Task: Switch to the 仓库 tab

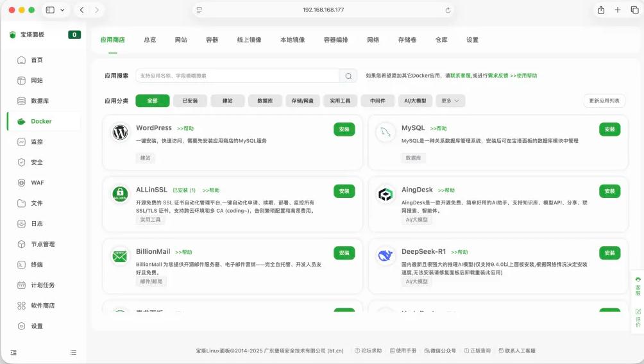Action: click(x=441, y=40)
